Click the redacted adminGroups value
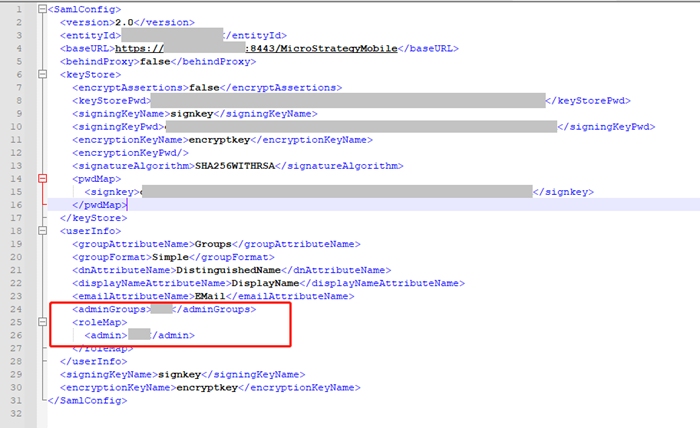Image resolution: width=700 pixels, height=428 pixels. [177, 309]
